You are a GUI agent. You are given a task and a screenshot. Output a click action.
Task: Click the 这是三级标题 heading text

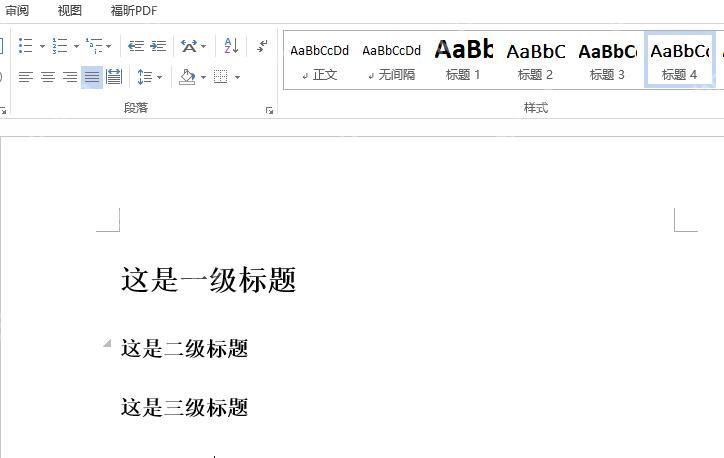coord(185,407)
